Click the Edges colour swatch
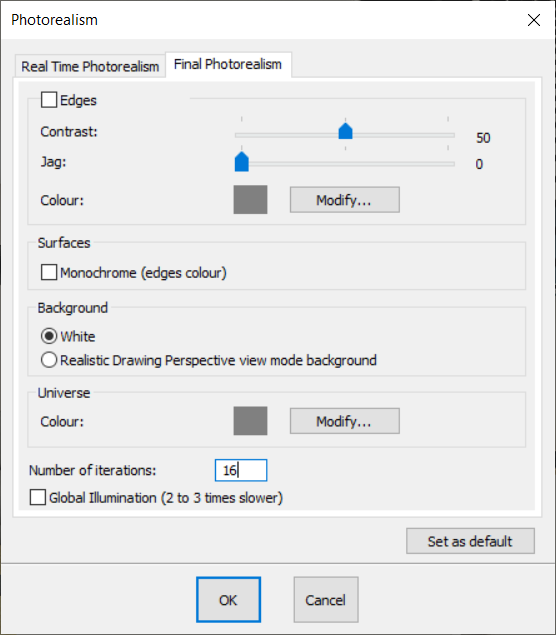 coord(250,200)
